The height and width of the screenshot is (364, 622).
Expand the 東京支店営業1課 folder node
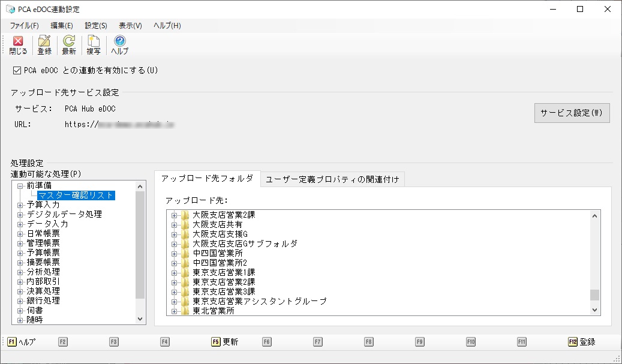pyautogui.click(x=174, y=273)
